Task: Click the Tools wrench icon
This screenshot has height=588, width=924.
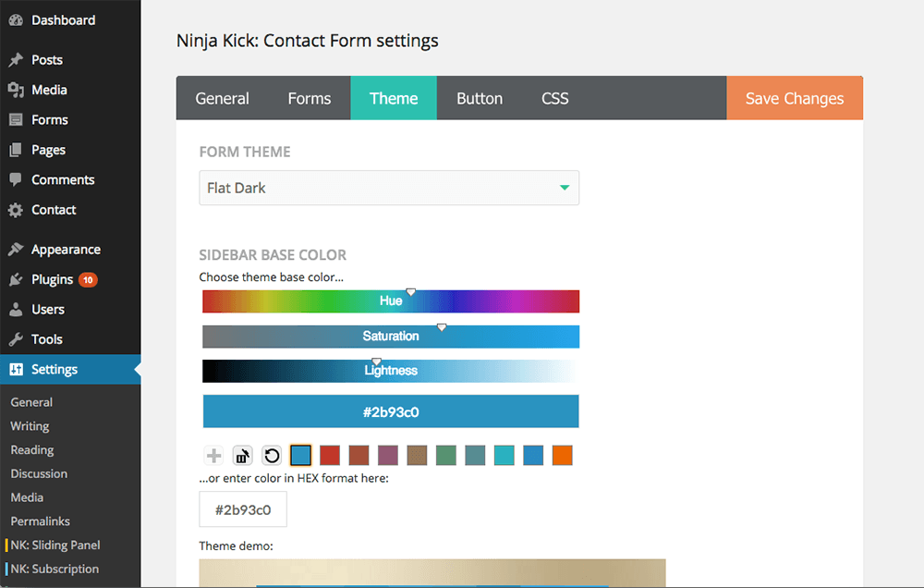Action: pos(16,339)
